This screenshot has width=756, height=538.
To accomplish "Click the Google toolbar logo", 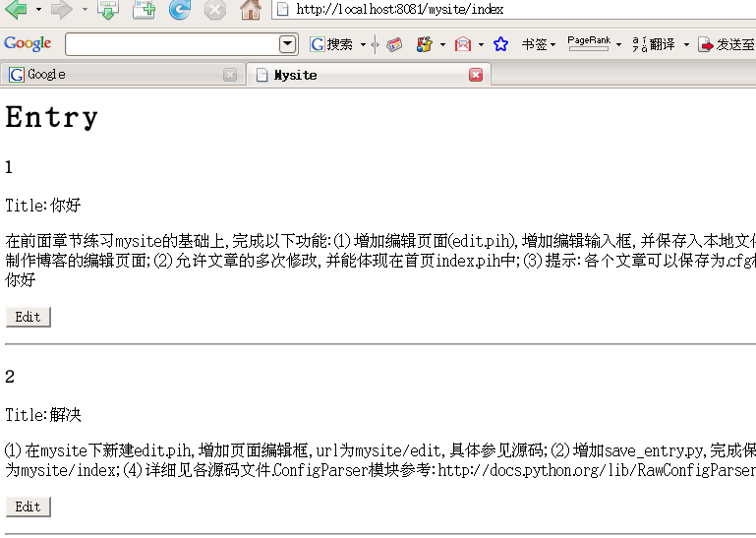I will tap(28, 44).
